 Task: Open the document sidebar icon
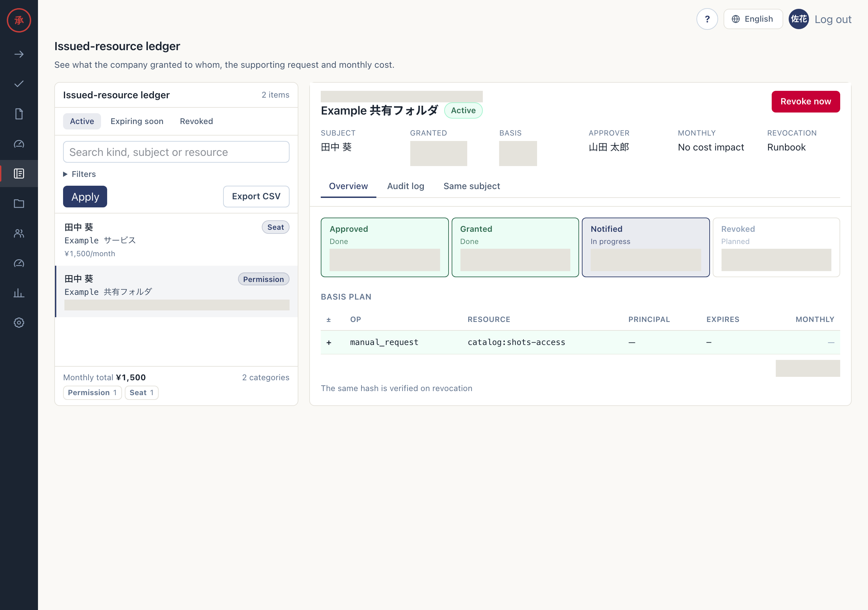click(19, 114)
